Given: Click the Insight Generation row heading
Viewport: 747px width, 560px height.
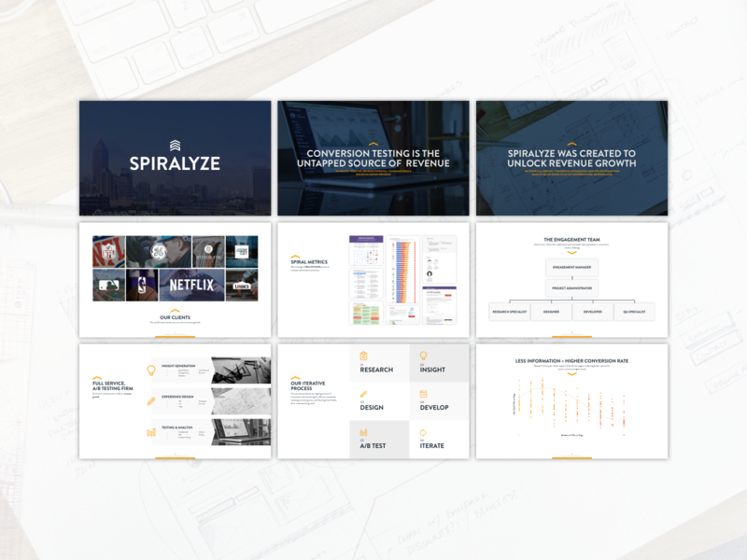Looking at the screenshot, I should (x=178, y=366).
